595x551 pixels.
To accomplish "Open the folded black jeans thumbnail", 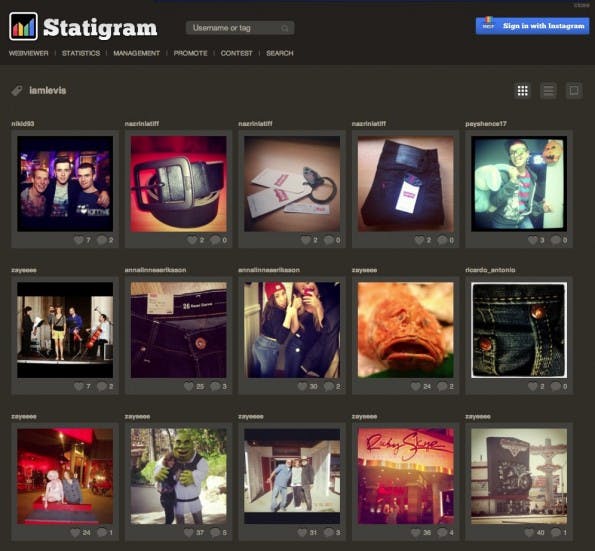I will click(x=406, y=184).
